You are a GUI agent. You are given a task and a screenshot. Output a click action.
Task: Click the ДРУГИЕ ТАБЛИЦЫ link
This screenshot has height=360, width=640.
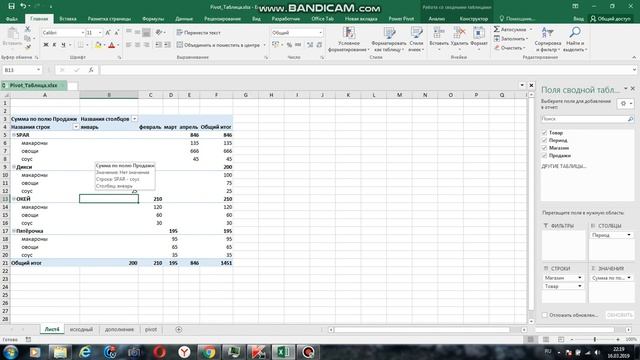564,167
